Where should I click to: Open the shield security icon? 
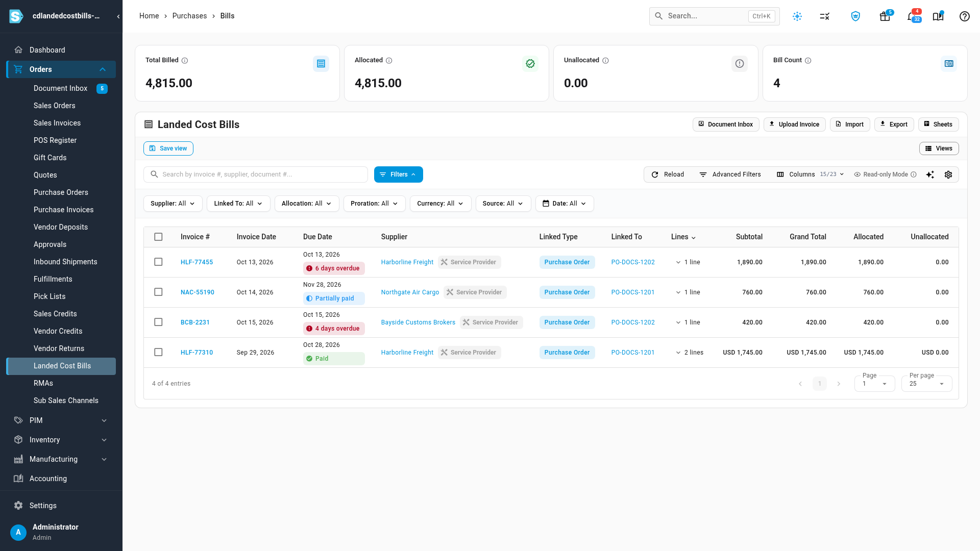pos(855,16)
